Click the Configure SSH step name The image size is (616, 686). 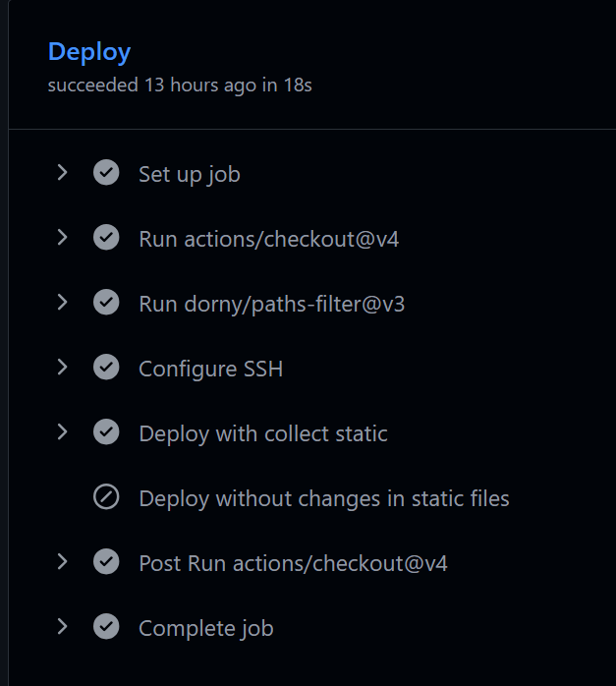coord(210,369)
